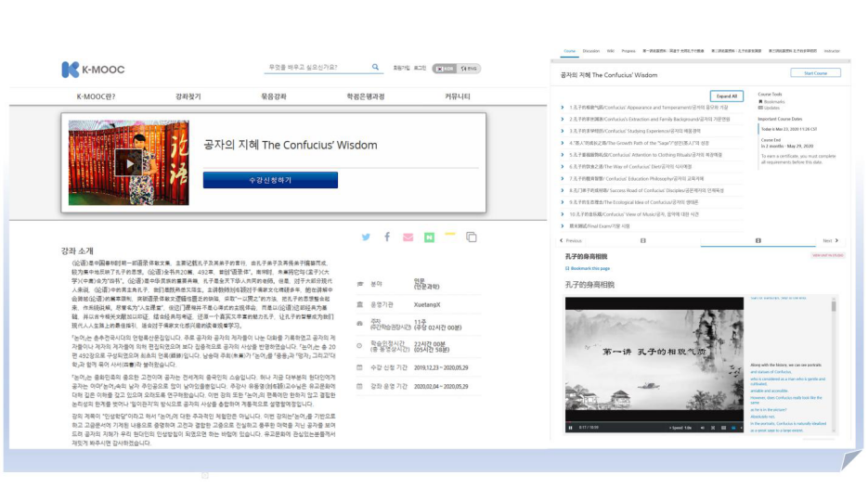Click the Expand All button

[x=727, y=96]
